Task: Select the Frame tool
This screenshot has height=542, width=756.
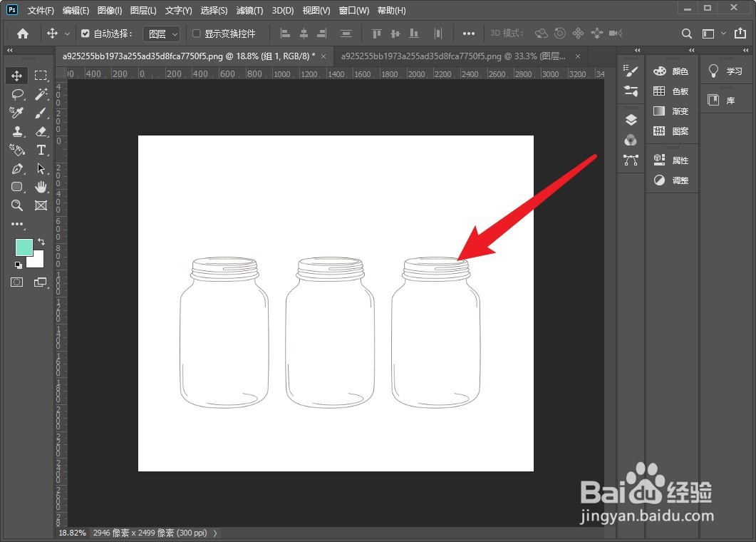Action: point(41,205)
